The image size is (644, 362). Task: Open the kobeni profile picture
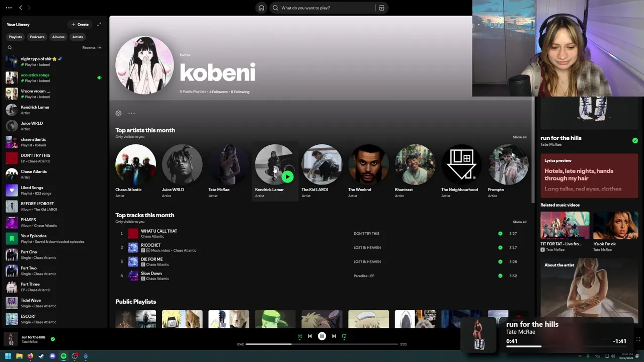coord(144,65)
